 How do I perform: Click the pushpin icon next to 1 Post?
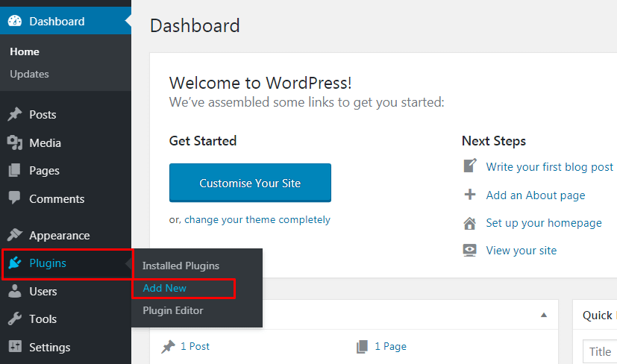tap(168, 346)
